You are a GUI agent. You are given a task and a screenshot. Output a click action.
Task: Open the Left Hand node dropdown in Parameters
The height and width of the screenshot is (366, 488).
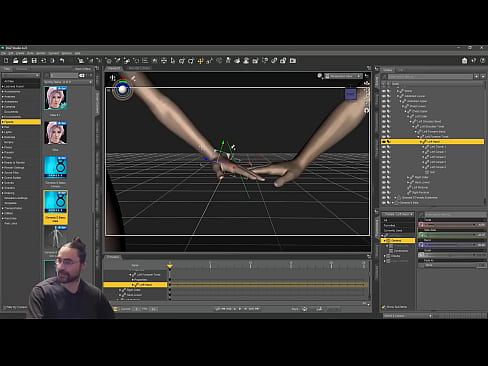tap(398, 214)
